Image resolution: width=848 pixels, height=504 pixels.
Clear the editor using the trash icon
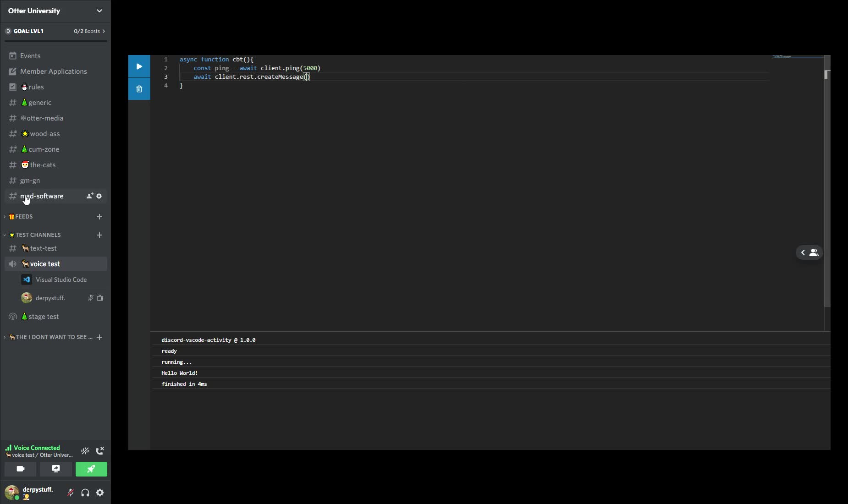(139, 88)
